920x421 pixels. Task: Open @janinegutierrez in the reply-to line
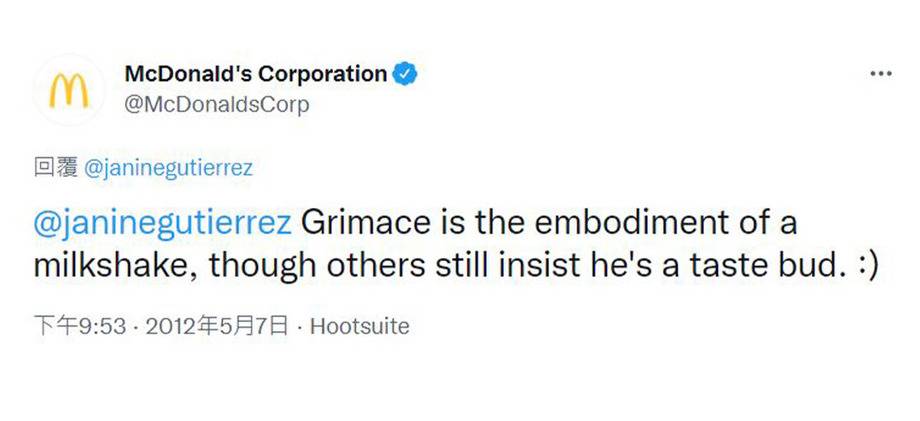click(x=164, y=169)
